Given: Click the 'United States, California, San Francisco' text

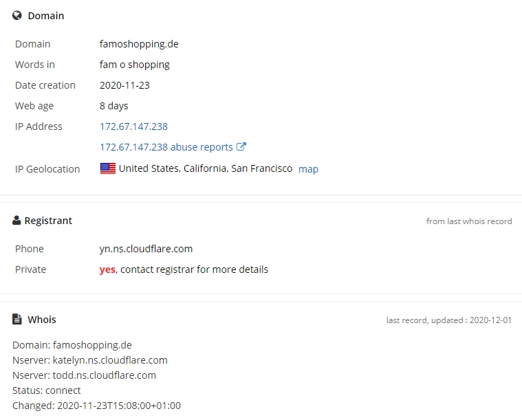Looking at the screenshot, I should [206, 168].
